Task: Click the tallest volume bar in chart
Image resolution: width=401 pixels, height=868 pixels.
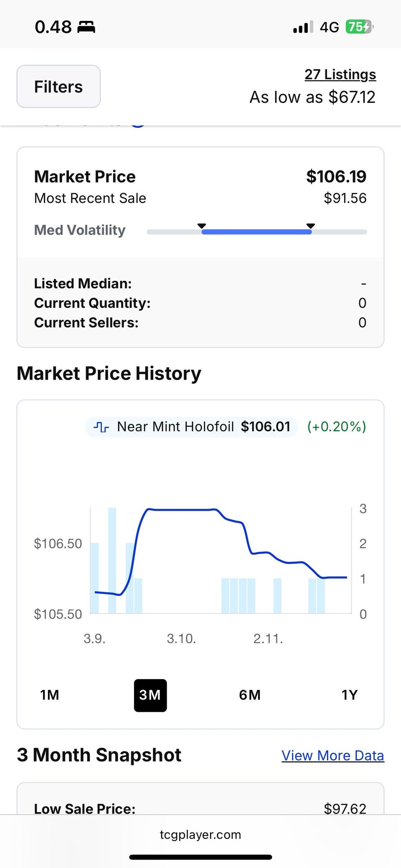Action: [112, 560]
